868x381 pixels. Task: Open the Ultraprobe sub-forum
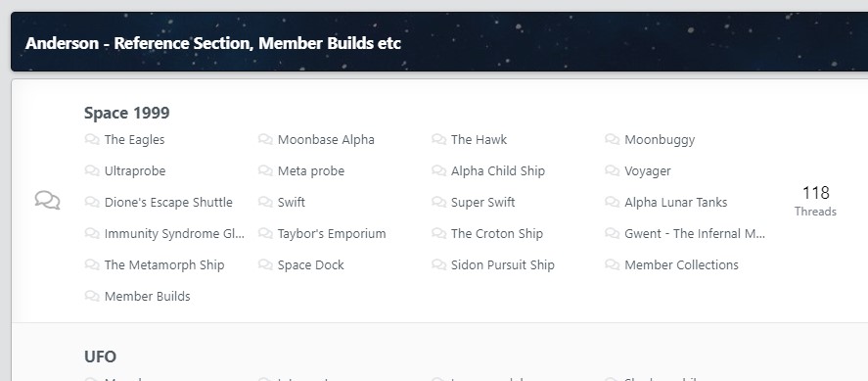[135, 171]
